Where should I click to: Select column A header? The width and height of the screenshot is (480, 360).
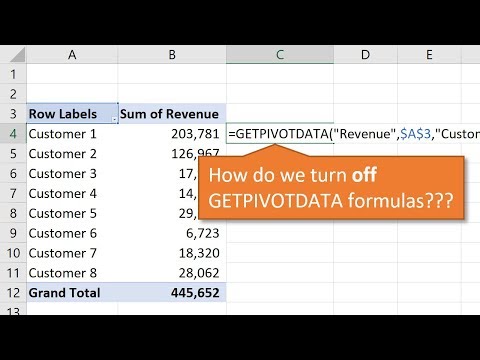[72, 54]
